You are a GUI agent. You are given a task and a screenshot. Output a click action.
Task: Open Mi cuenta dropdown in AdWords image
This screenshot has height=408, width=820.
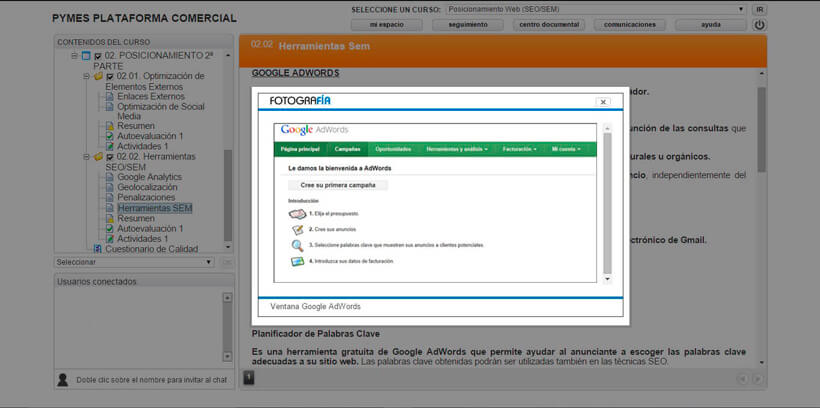point(566,149)
